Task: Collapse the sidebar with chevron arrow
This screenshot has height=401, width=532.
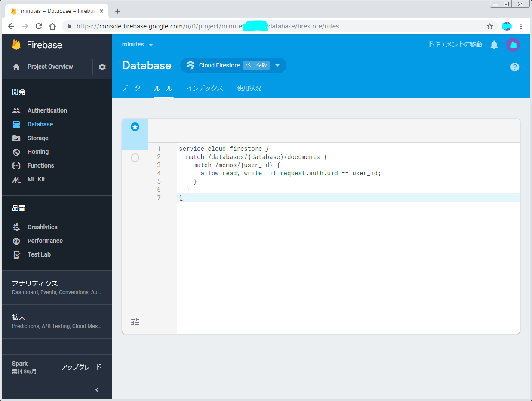Action: (97, 390)
